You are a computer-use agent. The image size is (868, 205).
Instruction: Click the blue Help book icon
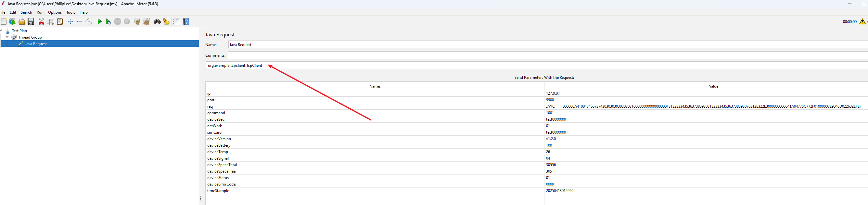[186, 21]
